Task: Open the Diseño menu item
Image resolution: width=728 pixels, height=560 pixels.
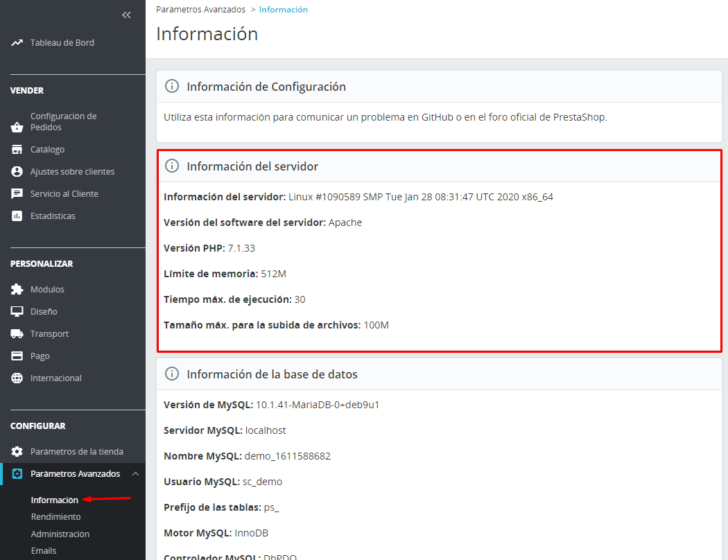Action: [x=44, y=312]
